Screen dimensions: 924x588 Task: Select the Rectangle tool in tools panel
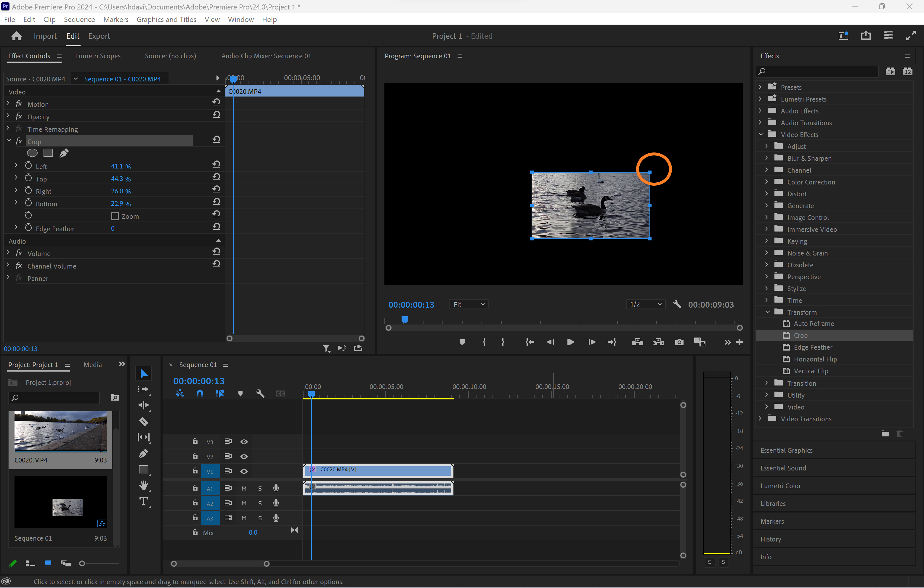144,470
